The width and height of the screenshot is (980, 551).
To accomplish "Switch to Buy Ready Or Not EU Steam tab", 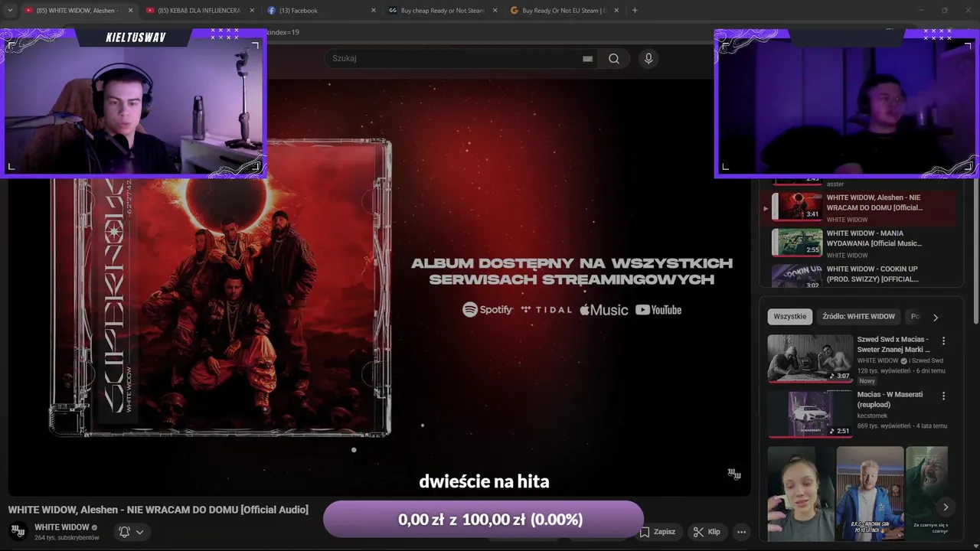I will coord(563,11).
